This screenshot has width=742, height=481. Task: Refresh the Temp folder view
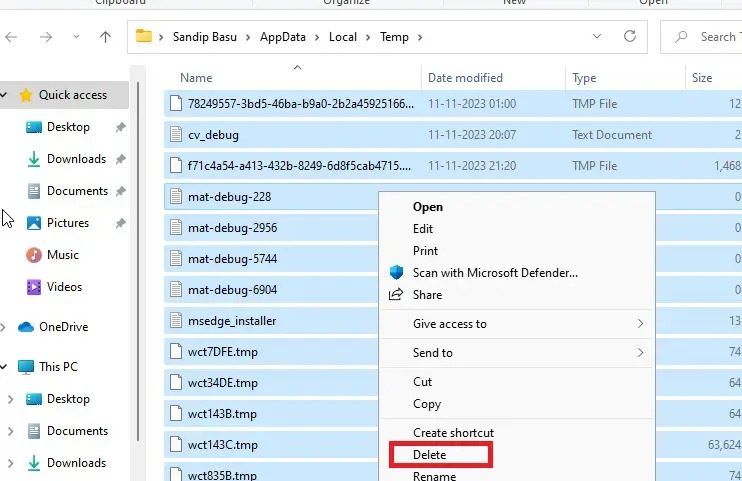(x=629, y=36)
